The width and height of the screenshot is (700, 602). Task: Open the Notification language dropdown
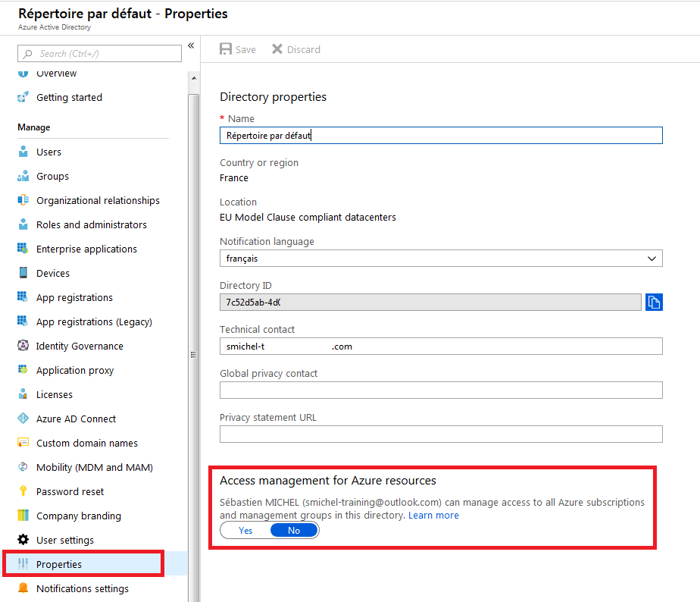pos(441,259)
